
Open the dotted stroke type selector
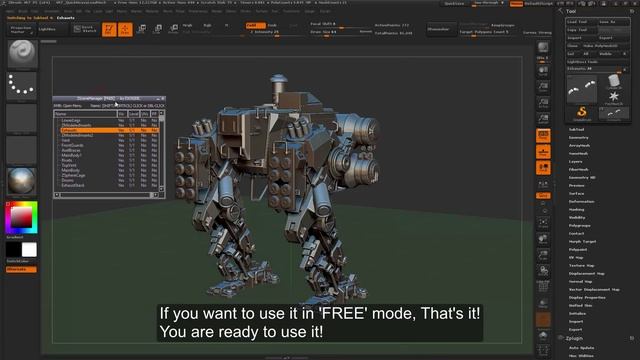(22, 85)
